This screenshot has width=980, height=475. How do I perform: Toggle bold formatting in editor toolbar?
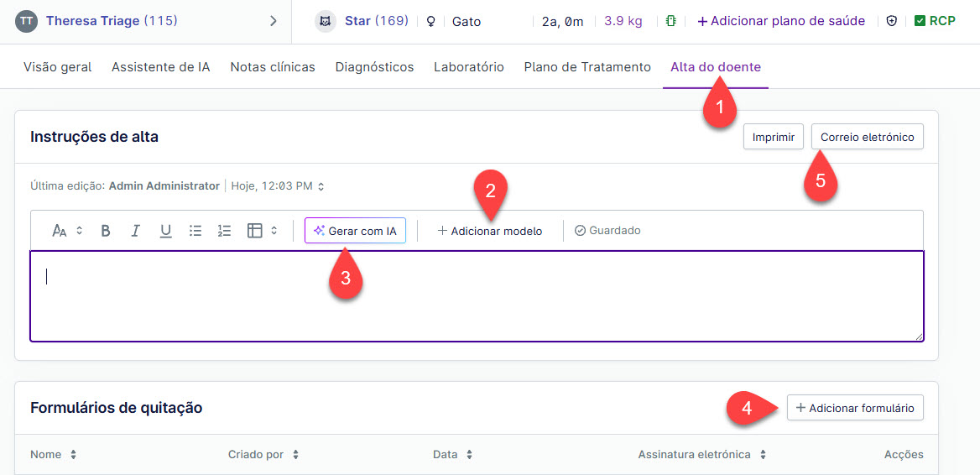[106, 231]
